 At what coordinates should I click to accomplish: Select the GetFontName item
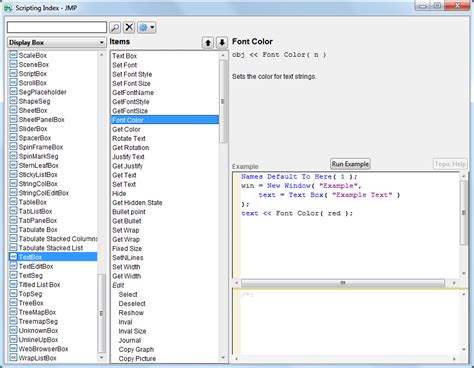(x=165, y=92)
